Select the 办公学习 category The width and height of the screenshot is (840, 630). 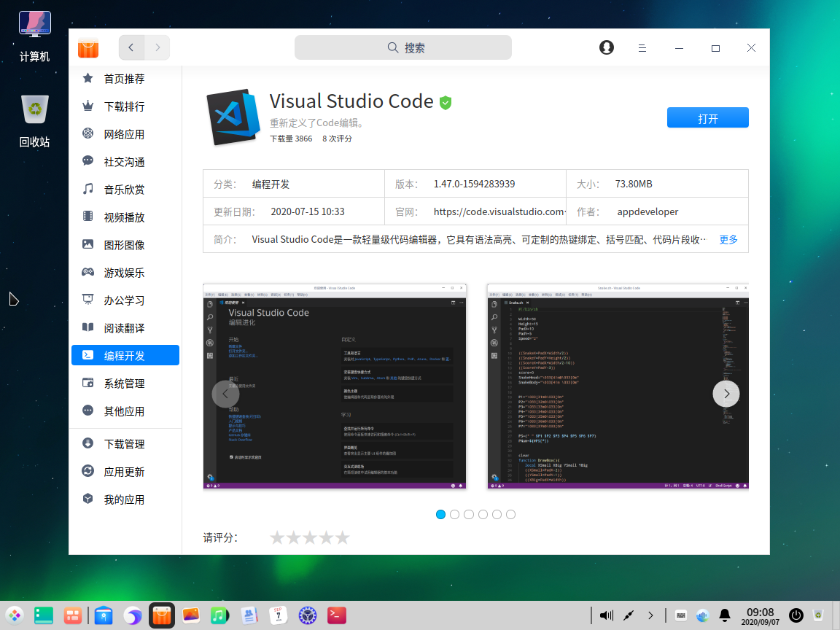(125, 300)
